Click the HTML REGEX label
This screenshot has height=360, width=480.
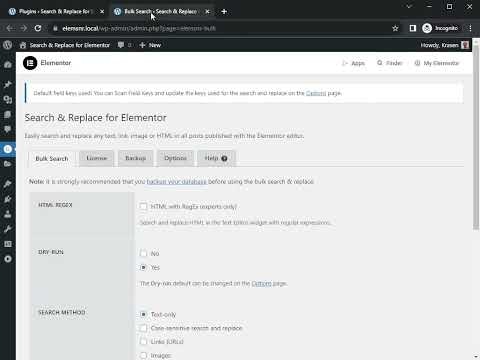[x=55, y=205]
